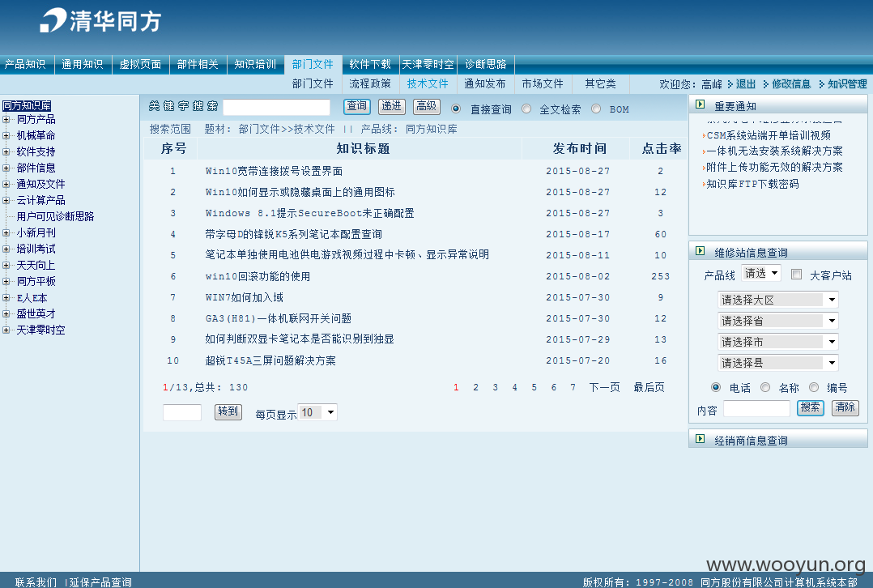This screenshot has width=873, height=588.
Task: Expand the 机械革命 tree node
Action: pyautogui.click(x=6, y=135)
